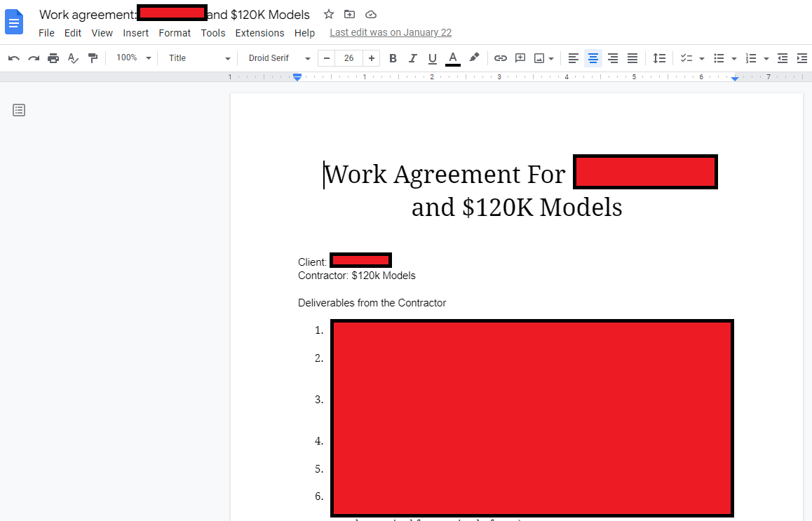Click the move to folder icon
Image resolution: width=812 pixels, height=521 pixels.
click(x=350, y=15)
